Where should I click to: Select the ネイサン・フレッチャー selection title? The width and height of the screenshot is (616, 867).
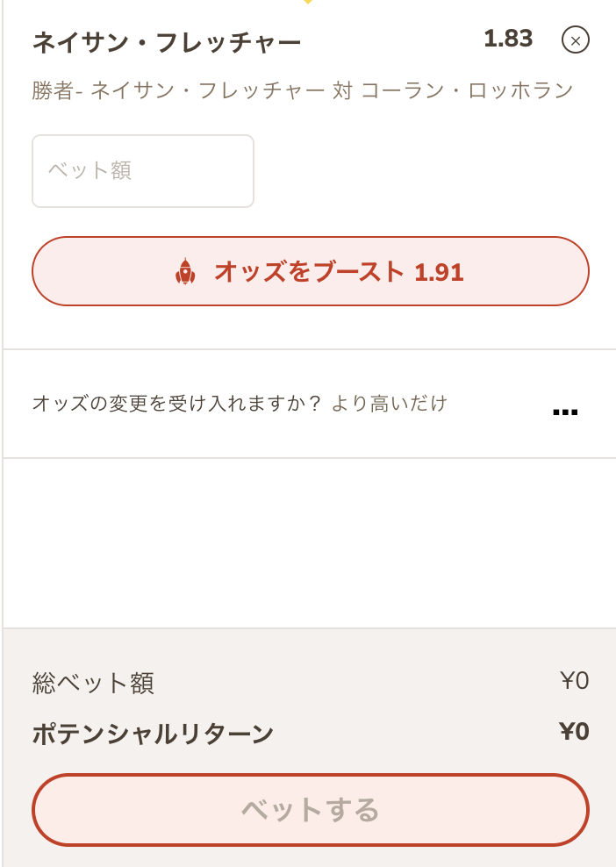[167, 41]
